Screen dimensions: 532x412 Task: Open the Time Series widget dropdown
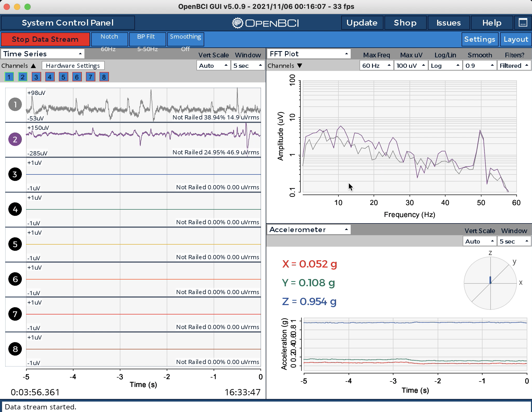[43, 54]
